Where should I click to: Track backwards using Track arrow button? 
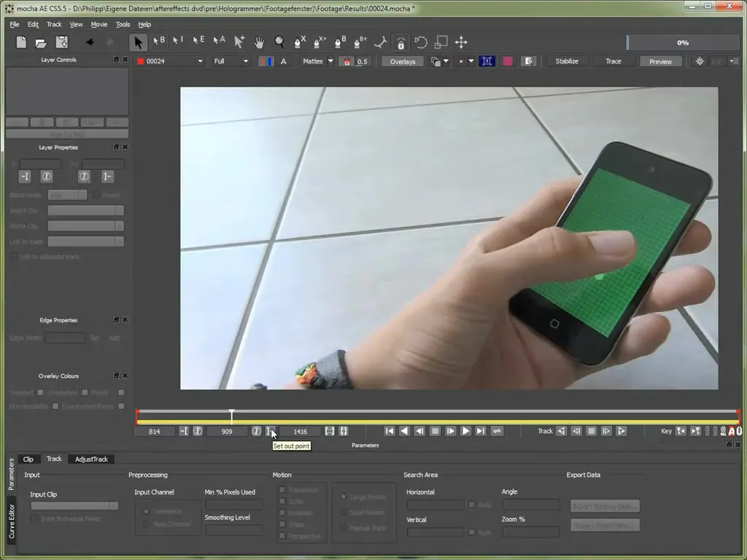point(561,431)
